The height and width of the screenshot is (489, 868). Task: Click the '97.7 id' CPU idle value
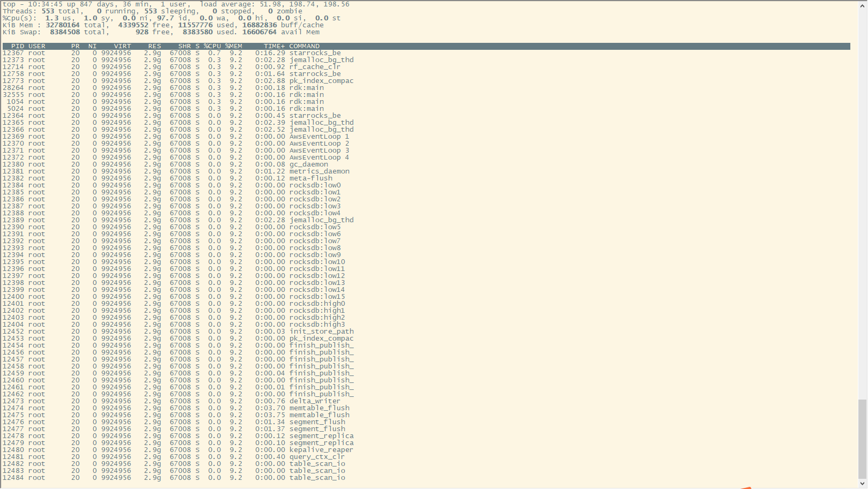click(172, 18)
